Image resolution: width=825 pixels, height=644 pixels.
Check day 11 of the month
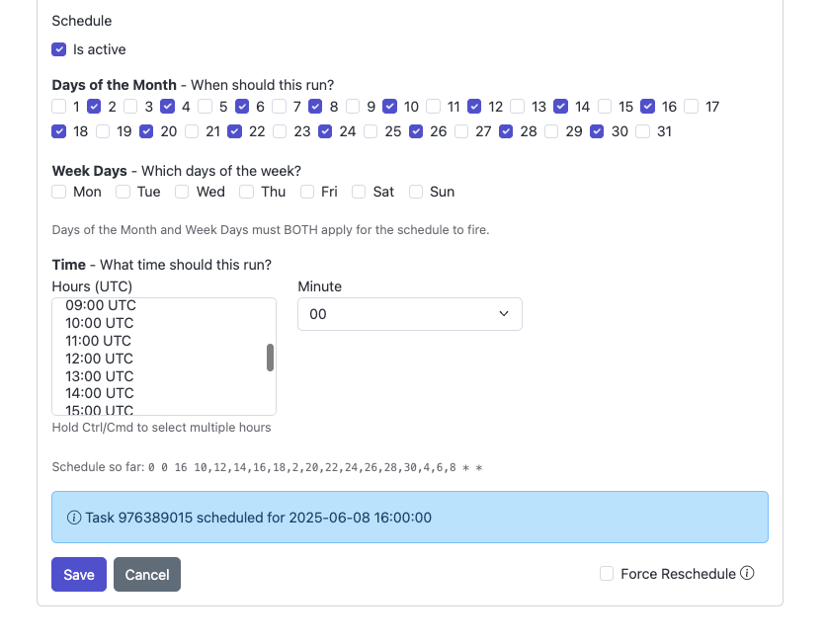[433, 107]
